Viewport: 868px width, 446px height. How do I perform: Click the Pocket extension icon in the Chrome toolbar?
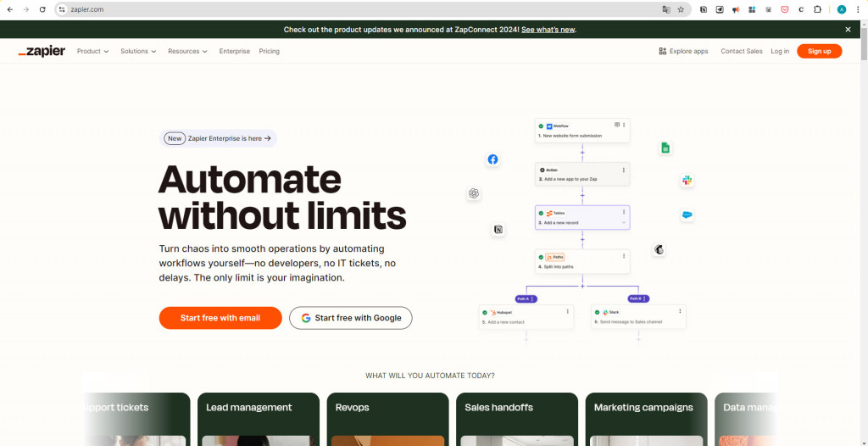pyautogui.click(x=784, y=9)
